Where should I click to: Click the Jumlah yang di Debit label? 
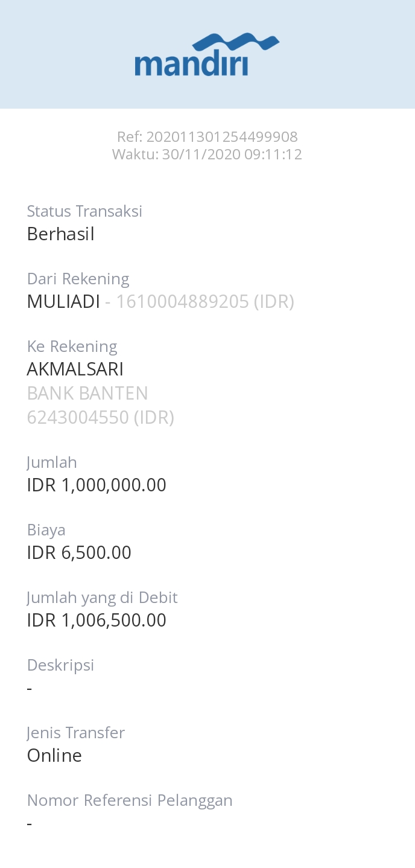click(102, 598)
